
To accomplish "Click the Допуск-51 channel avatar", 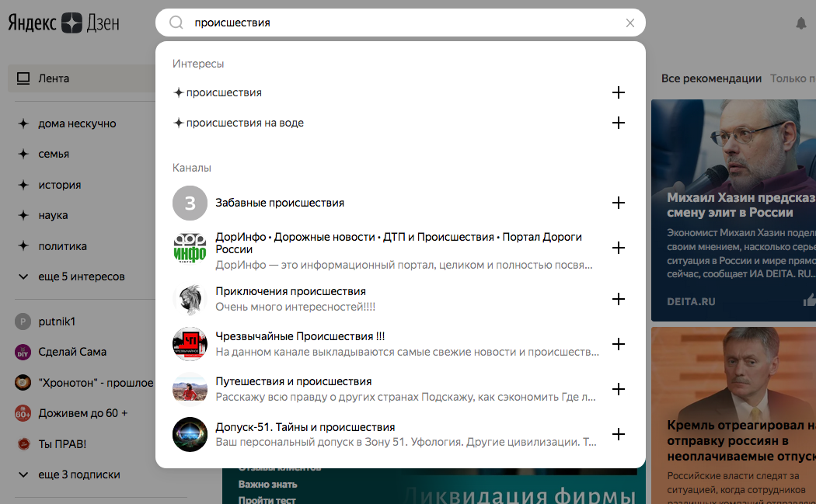I will [190, 434].
